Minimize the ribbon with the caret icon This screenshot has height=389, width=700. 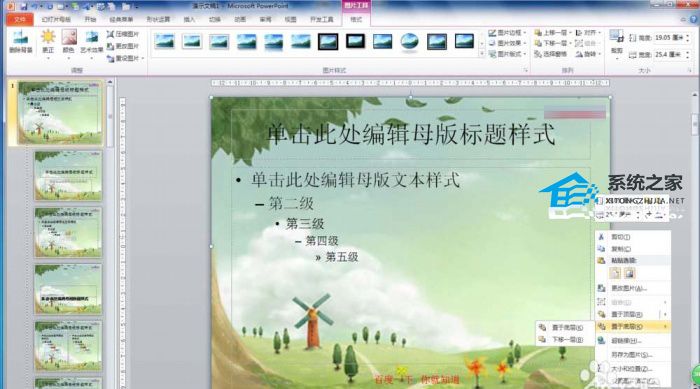click(x=683, y=20)
